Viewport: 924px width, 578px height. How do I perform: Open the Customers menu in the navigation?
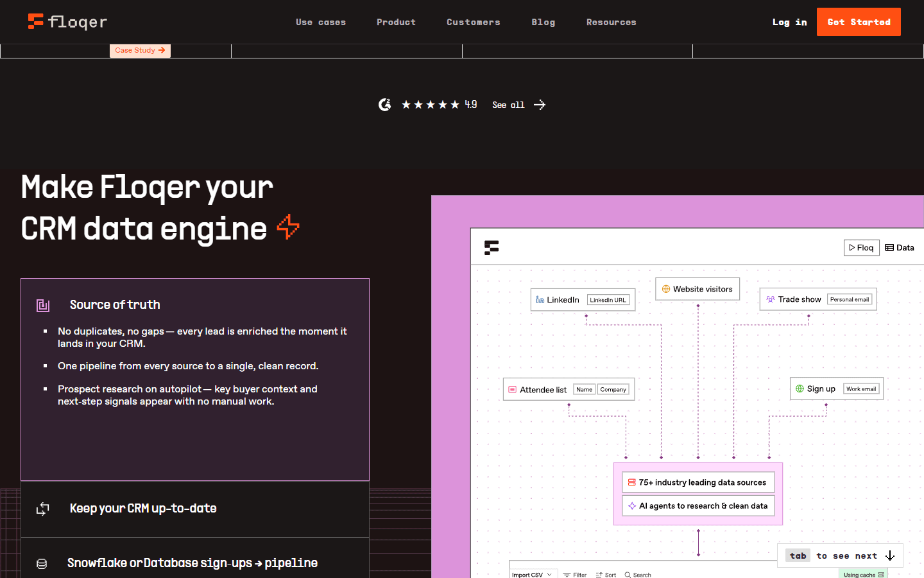click(x=473, y=21)
